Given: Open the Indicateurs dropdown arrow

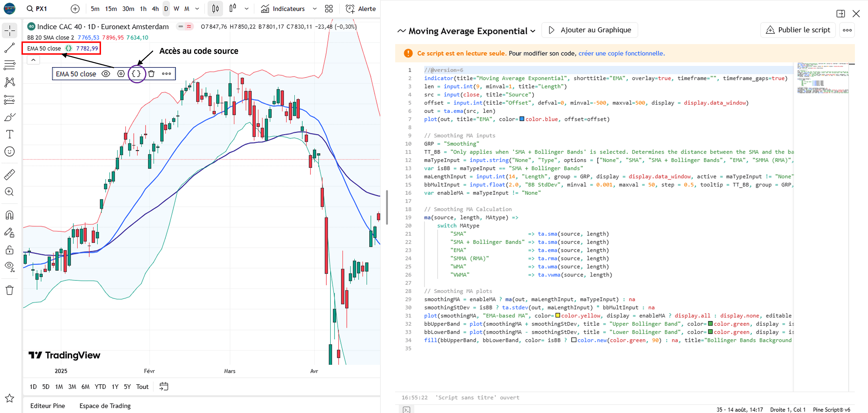Looking at the screenshot, I should [314, 9].
